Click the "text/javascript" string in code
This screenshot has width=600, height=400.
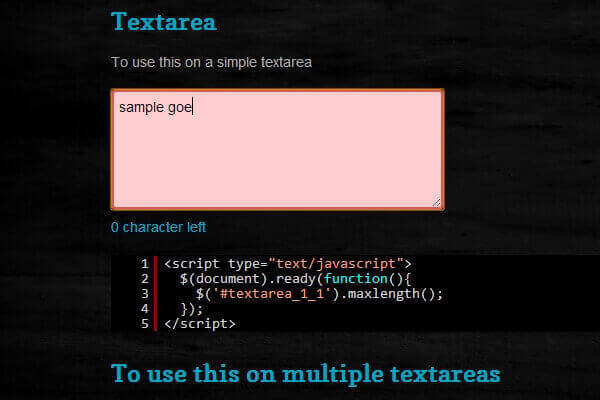point(335,264)
